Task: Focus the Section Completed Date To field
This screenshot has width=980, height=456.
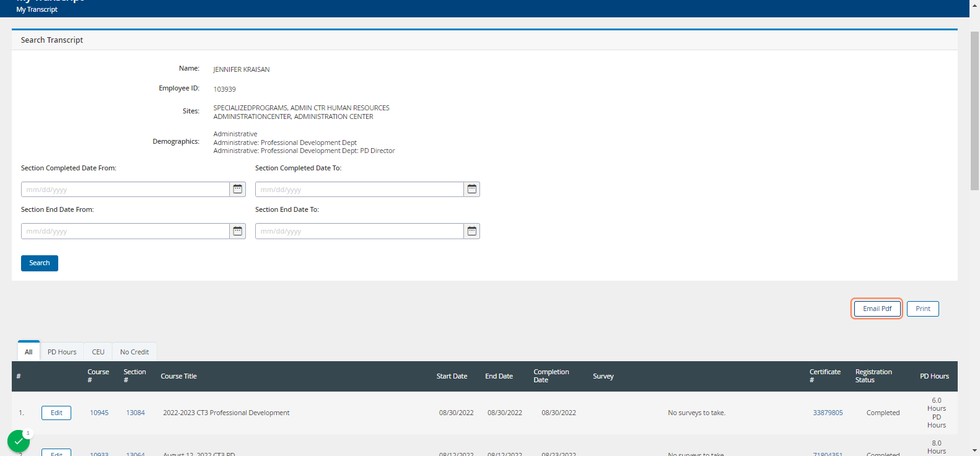Action: point(359,189)
